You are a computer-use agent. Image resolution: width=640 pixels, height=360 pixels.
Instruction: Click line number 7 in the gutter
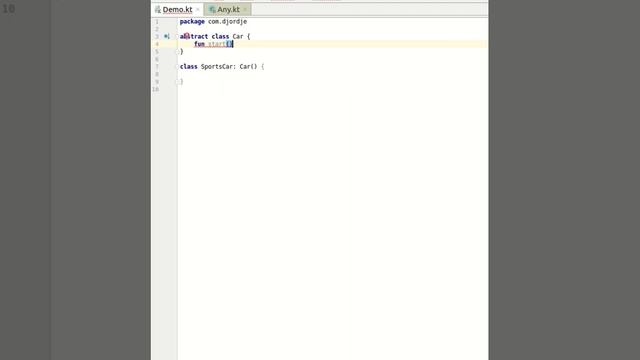(x=157, y=67)
